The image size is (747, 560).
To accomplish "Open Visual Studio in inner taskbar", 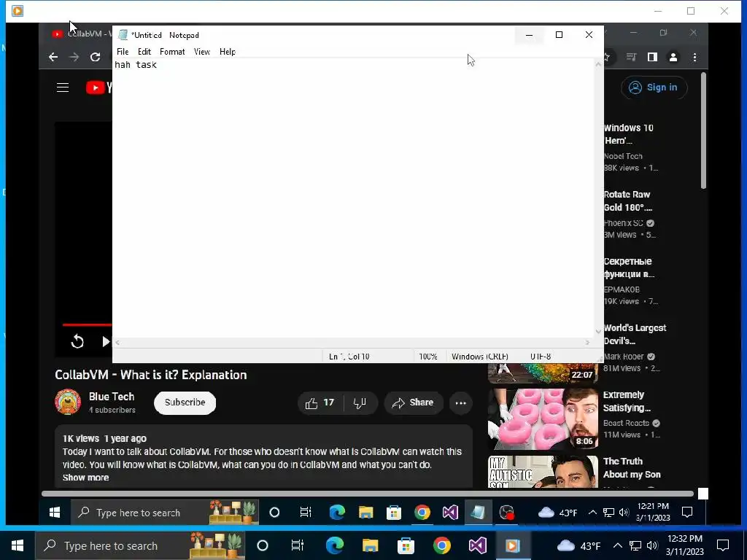I will (450, 513).
